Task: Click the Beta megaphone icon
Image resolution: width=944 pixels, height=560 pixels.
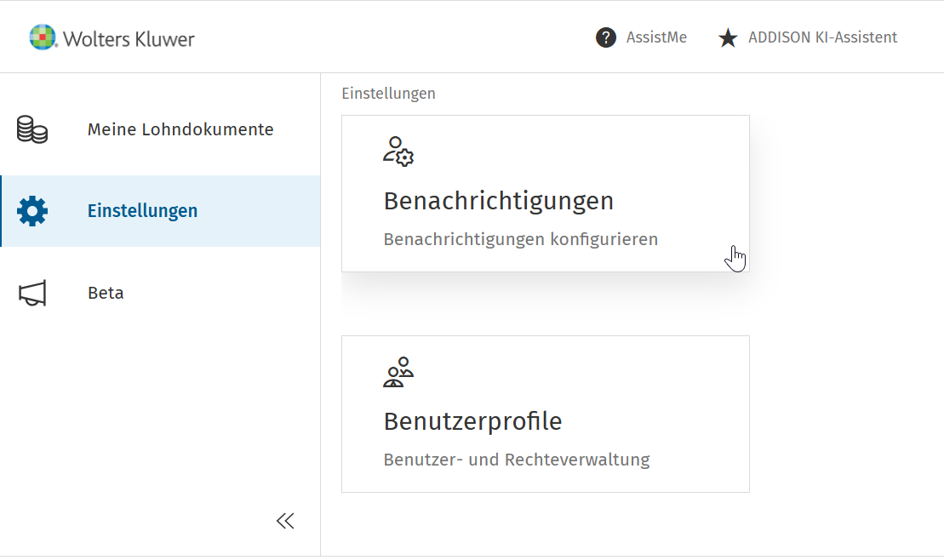Action: pos(31,294)
